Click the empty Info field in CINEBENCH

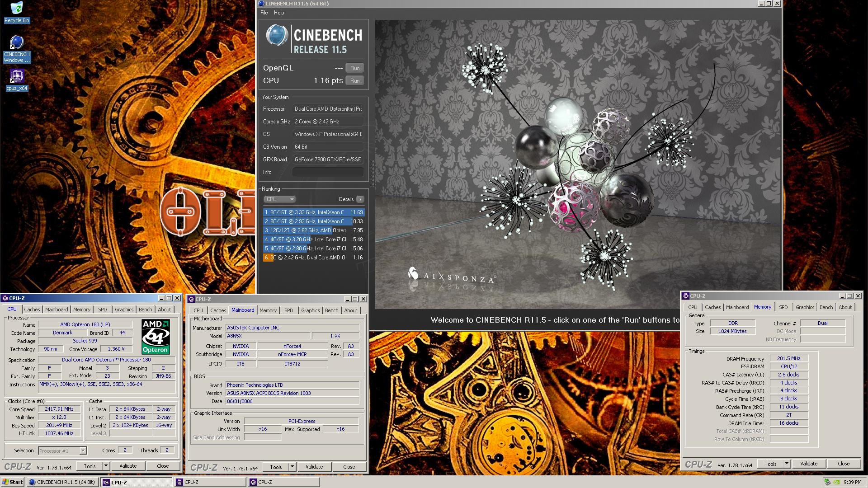pos(328,172)
